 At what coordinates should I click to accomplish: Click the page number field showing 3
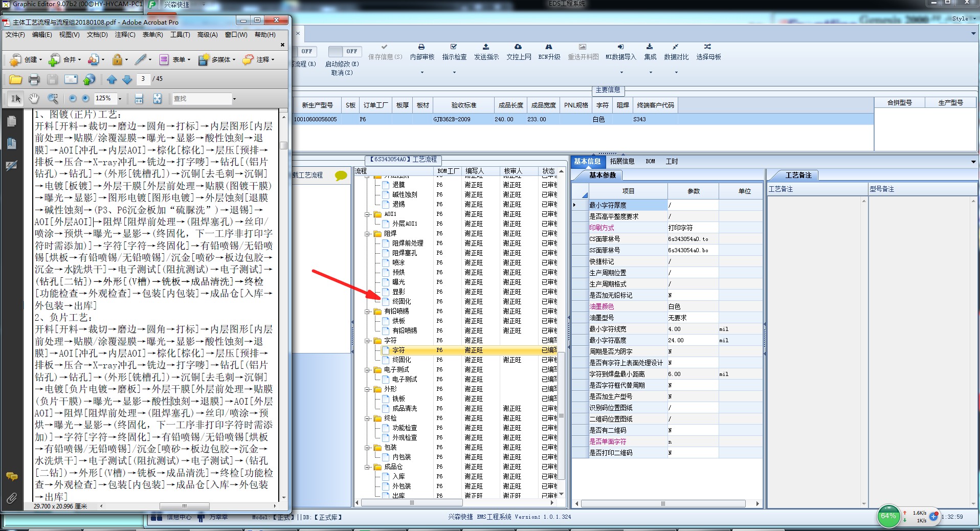click(x=143, y=79)
